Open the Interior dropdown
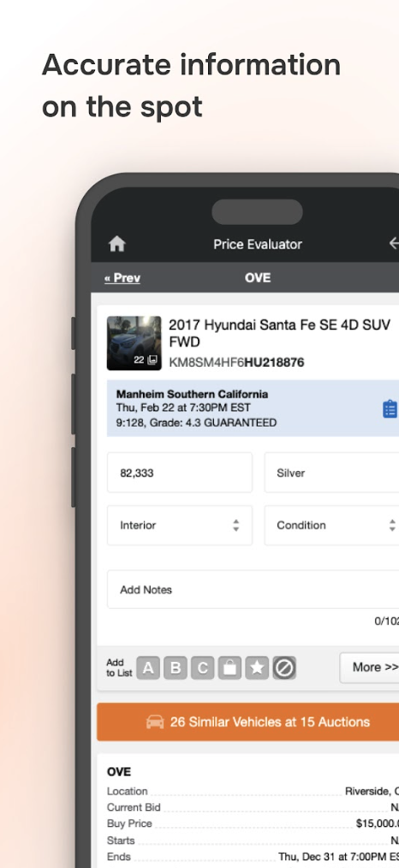This screenshot has height=868, width=399. tap(180, 525)
